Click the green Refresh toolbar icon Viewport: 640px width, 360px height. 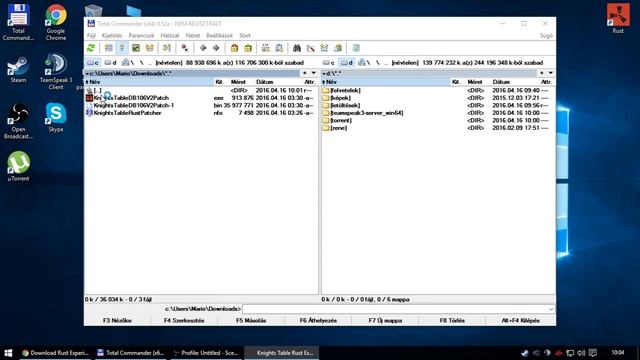point(91,48)
